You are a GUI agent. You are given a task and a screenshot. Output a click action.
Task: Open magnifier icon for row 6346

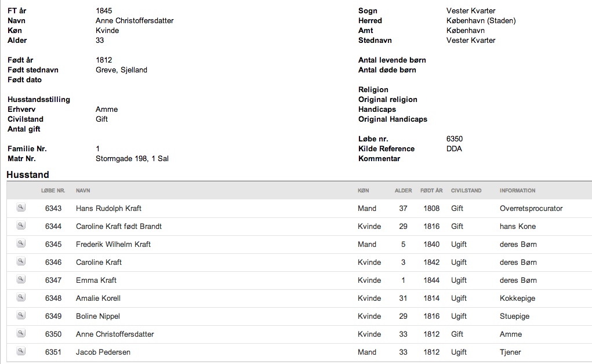pos(21,261)
